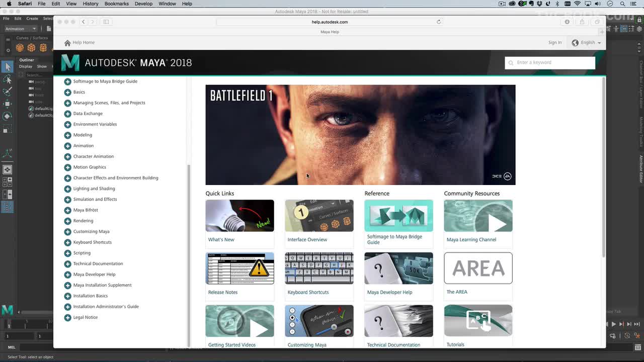This screenshot has height=362, width=644.
Task: Click the Battlefield 1 banner image
Action: 360,135
